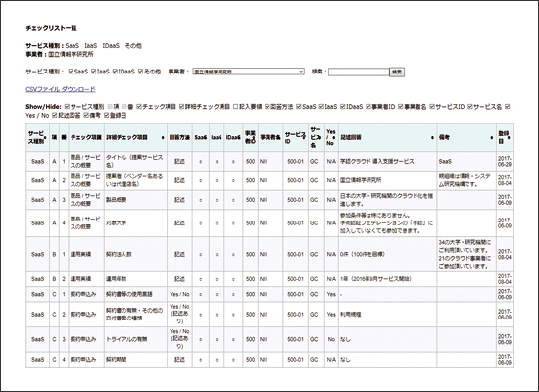Screen dimensions: 539x392
Task: Toggle the その他 service-type filter checkbox
Action: tap(140, 72)
